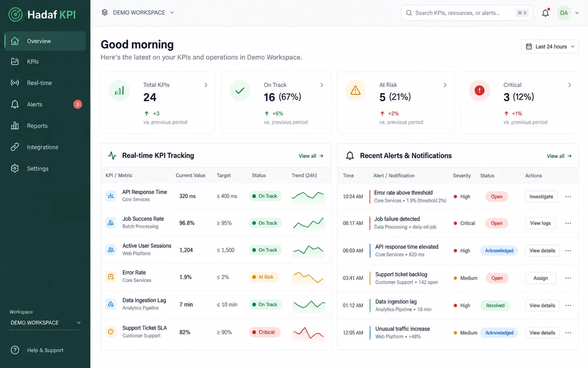Open Integrations in the sidebar
This screenshot has height=368, width=588.
[45, 147]
